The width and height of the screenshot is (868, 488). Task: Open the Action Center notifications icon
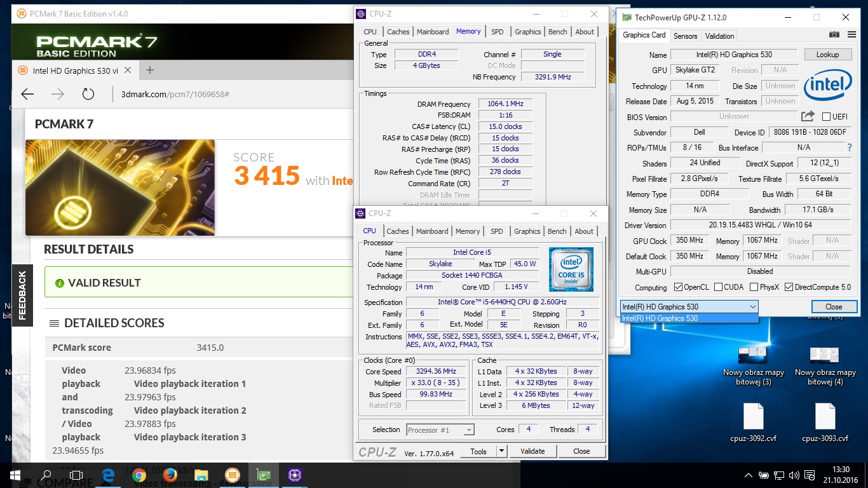pos(808,475)
